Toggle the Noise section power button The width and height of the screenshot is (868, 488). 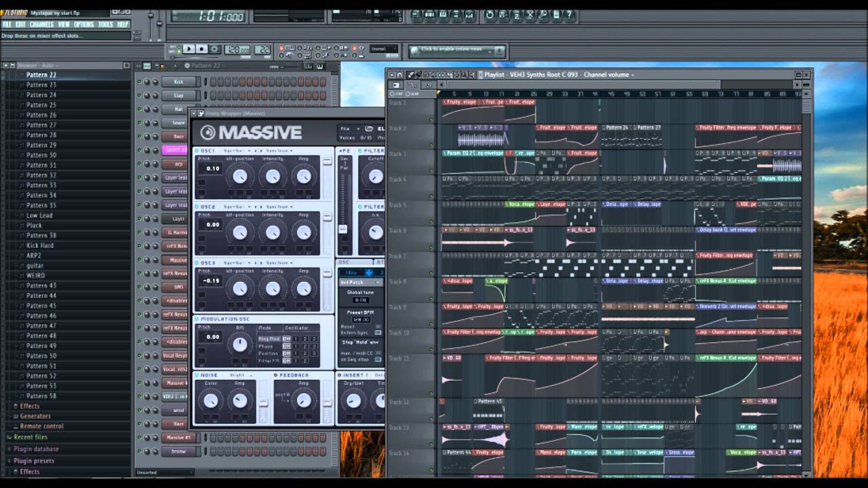[x=197, y=375]
